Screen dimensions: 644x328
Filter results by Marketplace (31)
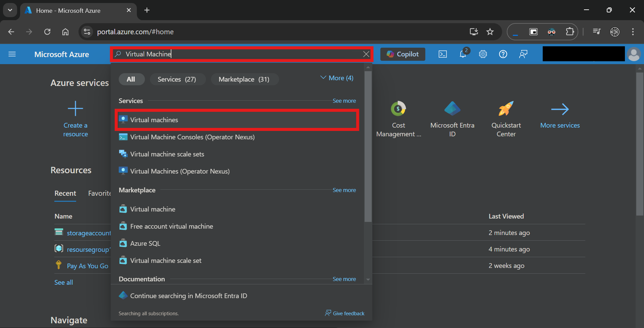(244, 79)
